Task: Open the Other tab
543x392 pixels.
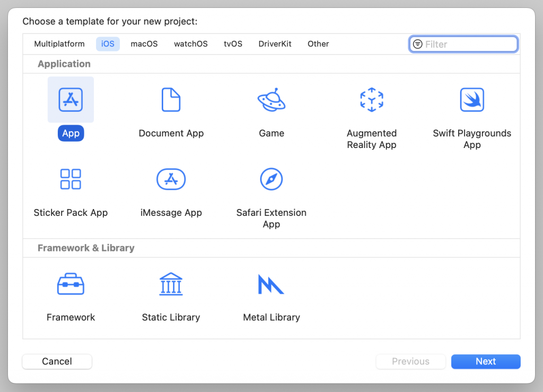Action: 318,44
